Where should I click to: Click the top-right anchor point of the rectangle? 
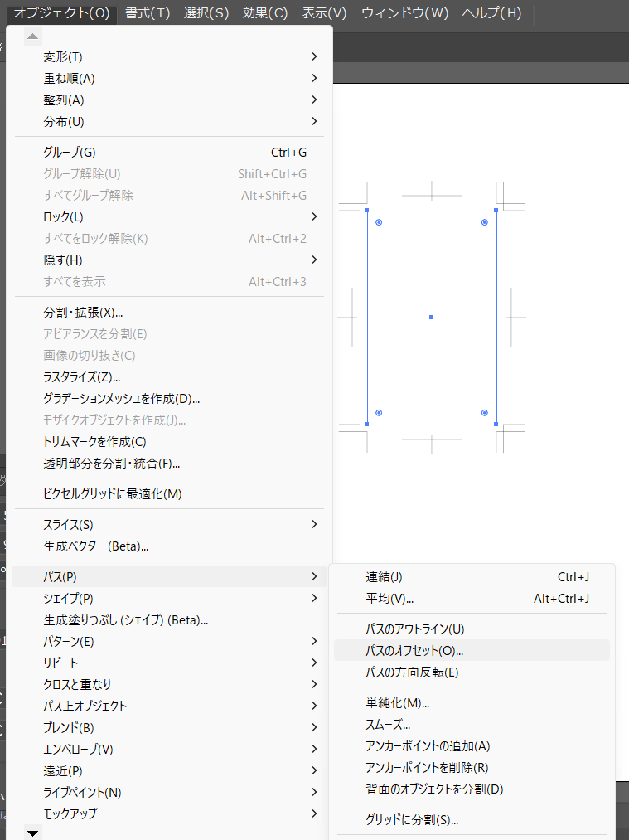pyautogui.click(x=496, y=211)
